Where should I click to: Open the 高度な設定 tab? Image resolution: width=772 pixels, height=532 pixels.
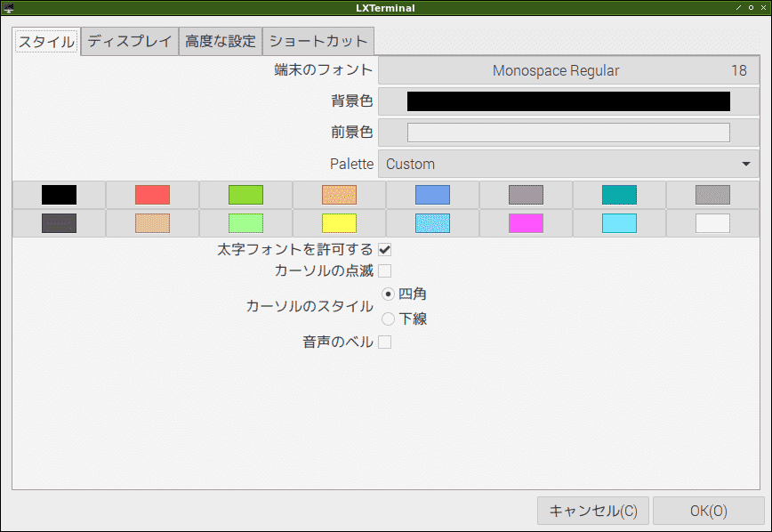pos(220,41)
